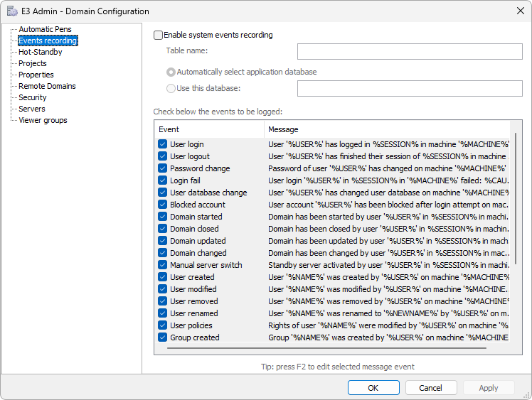Uncheck Domain started event
Image resolution: width=532 pixels, height=400 pixels.
click(163, 217)
